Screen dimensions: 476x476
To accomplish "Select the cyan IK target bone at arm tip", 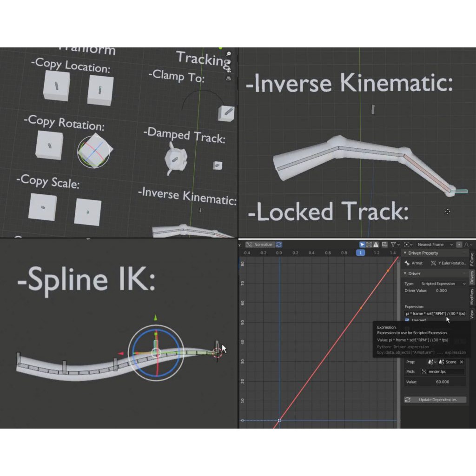I will click(x=460, y=191).
